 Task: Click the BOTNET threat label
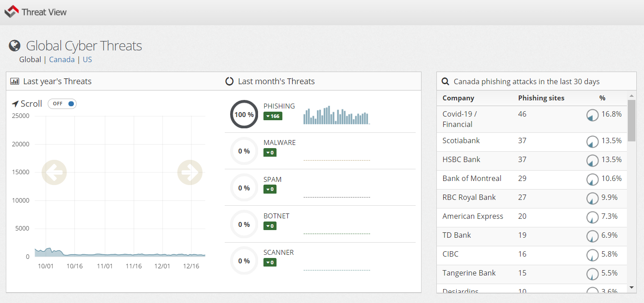pyautogui.click(x=277, y=216)
